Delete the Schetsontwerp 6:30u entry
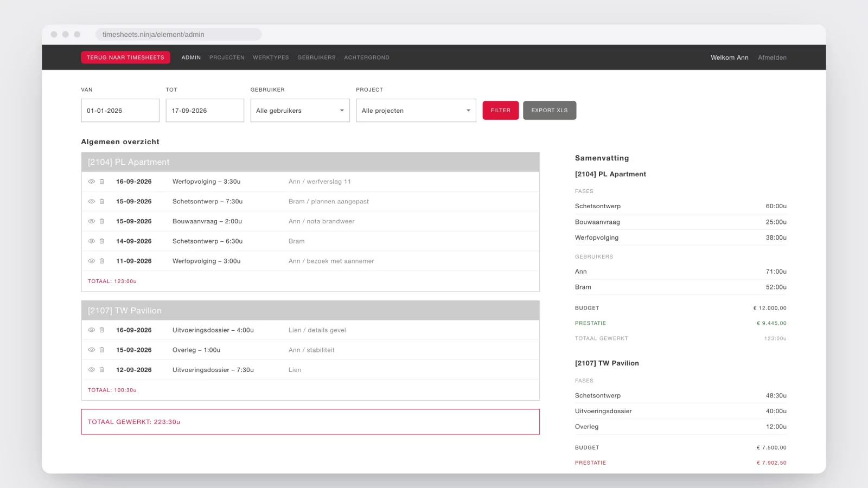This screenshot has height=488, width=868. point(101,241)
